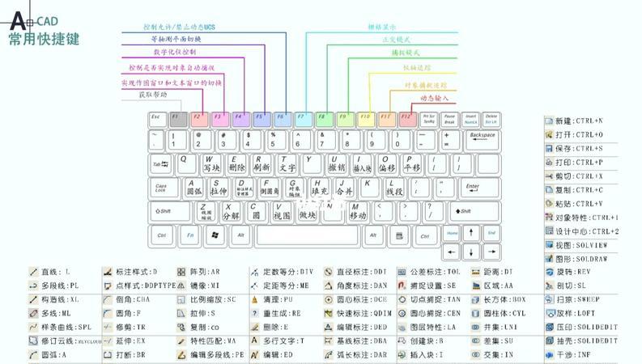Click the edit polyline icon beside 编辑多段线:PE
The image size is (642, 364).
pos(181,354)
